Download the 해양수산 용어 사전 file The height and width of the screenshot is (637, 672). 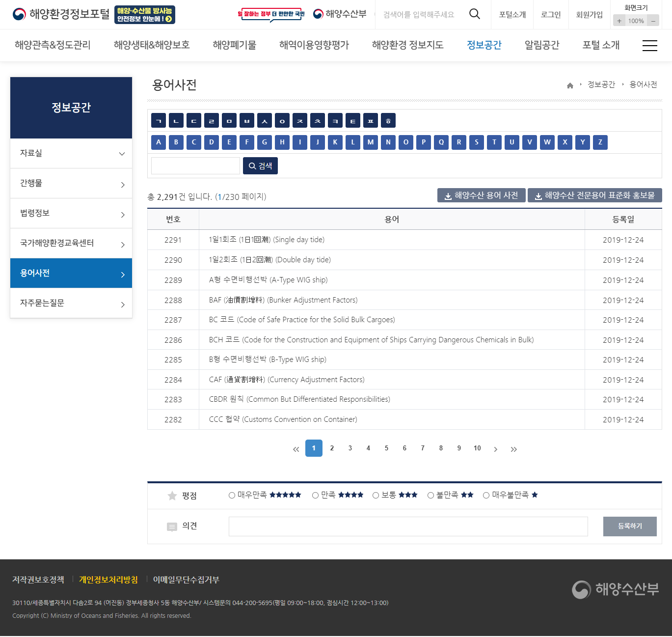click(x=481, y=195)
